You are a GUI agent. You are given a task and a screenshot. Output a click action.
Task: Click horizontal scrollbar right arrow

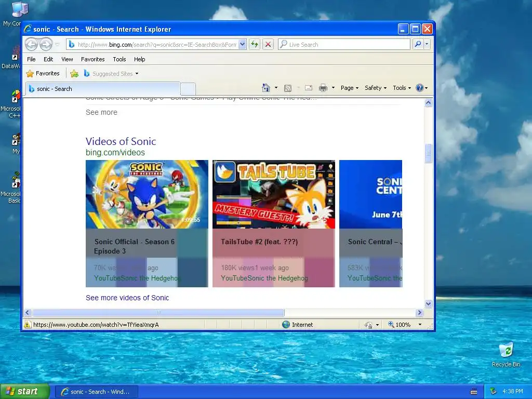click(x=420, y=312)
